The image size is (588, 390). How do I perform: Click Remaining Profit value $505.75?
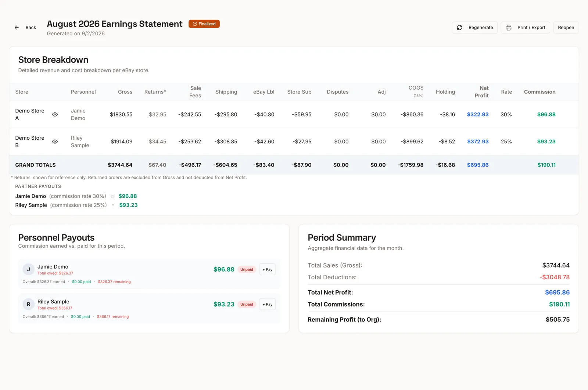pos(557,319)
